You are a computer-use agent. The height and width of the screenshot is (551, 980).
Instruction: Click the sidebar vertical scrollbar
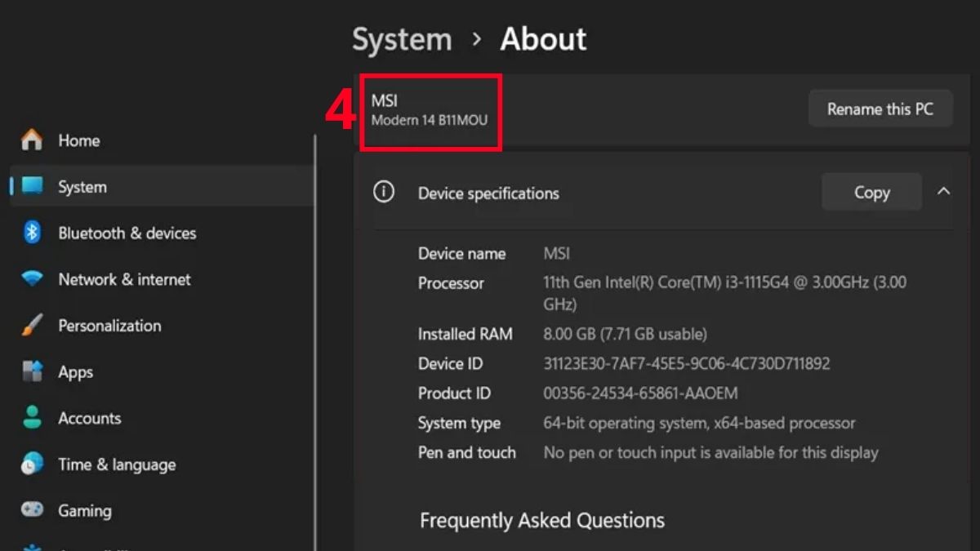315,343
